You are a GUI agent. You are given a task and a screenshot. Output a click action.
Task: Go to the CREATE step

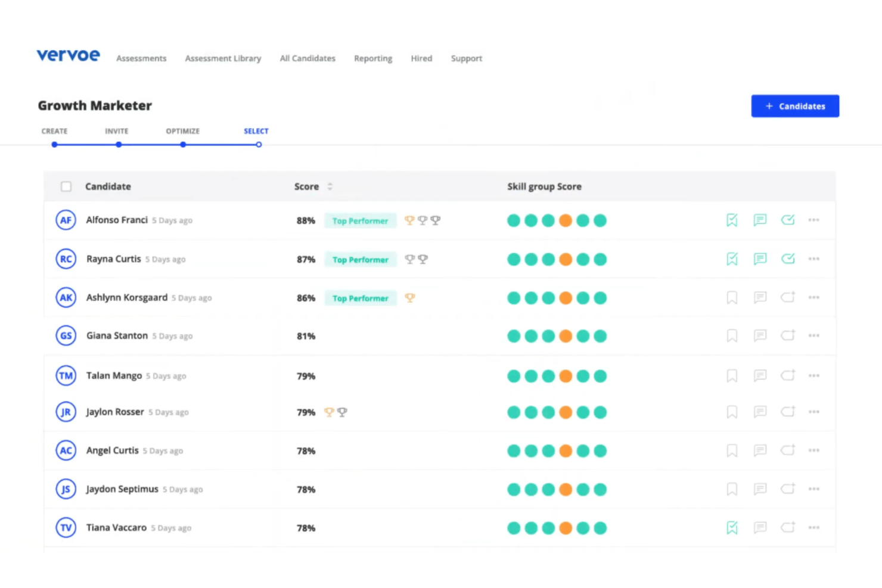[x=54, y=131]
